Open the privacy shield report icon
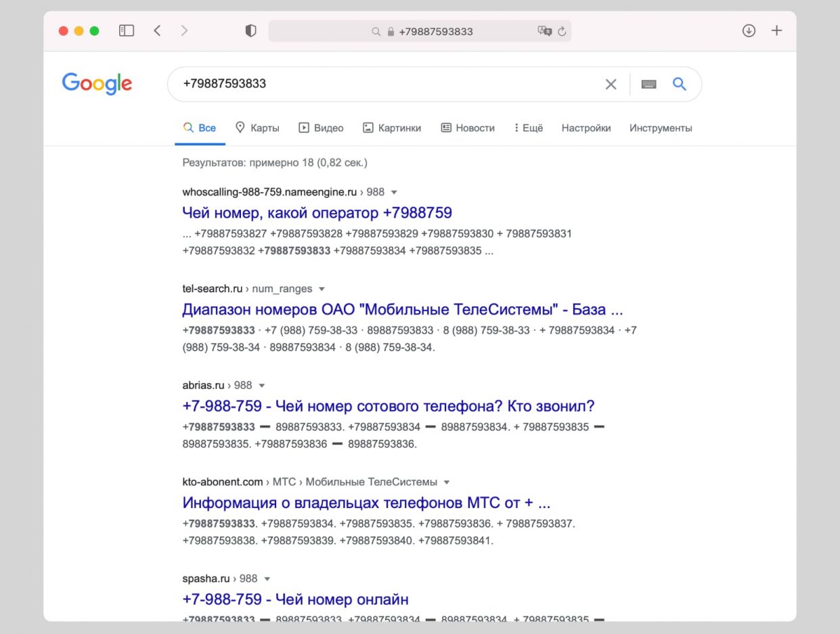840x634 pixels. pyautogui.click(x=250, y=31)
